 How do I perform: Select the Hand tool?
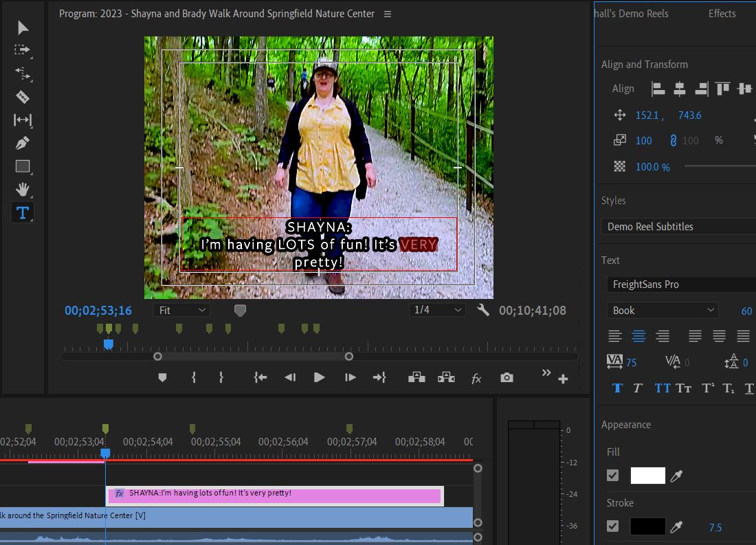pyautogui.click(x=23, y=189)
